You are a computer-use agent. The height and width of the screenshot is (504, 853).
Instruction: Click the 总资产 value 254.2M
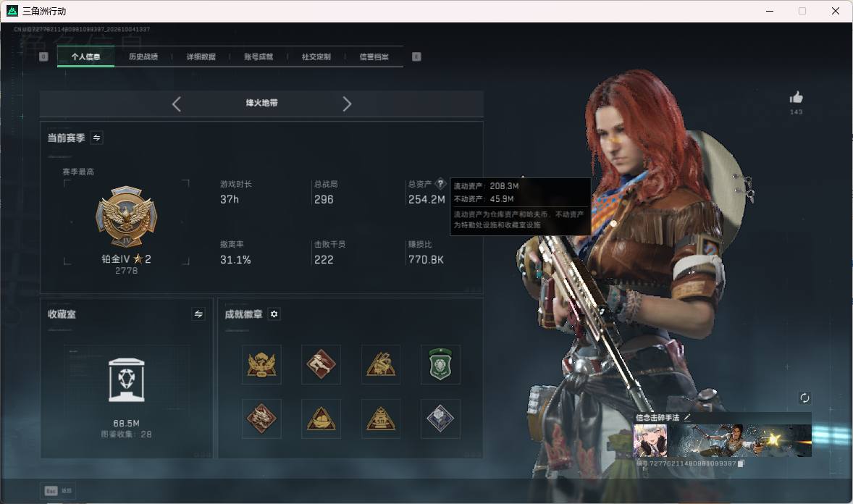pyautogui.click(x=426, y=200)
